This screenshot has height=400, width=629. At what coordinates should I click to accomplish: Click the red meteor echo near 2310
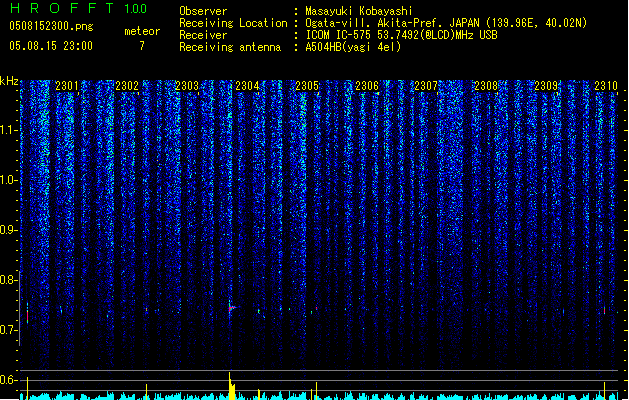click(x=605, y=311)
